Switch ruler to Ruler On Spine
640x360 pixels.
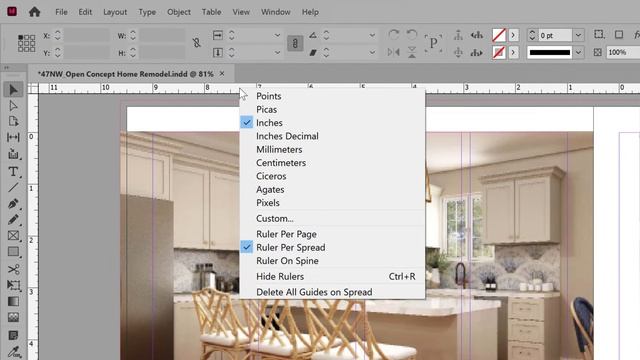[x=287, y=260]
